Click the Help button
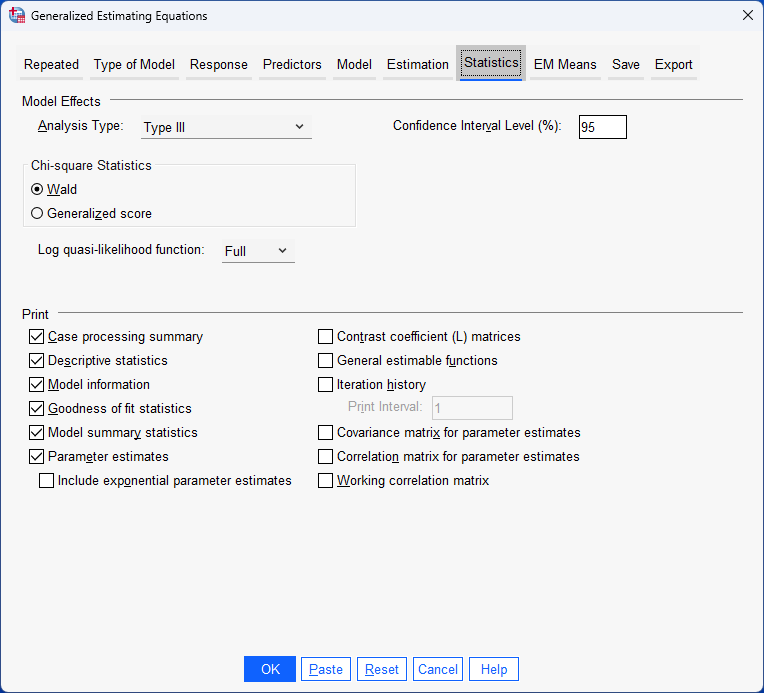The height and width of the screenshot is (693, 764). point(494,670)
